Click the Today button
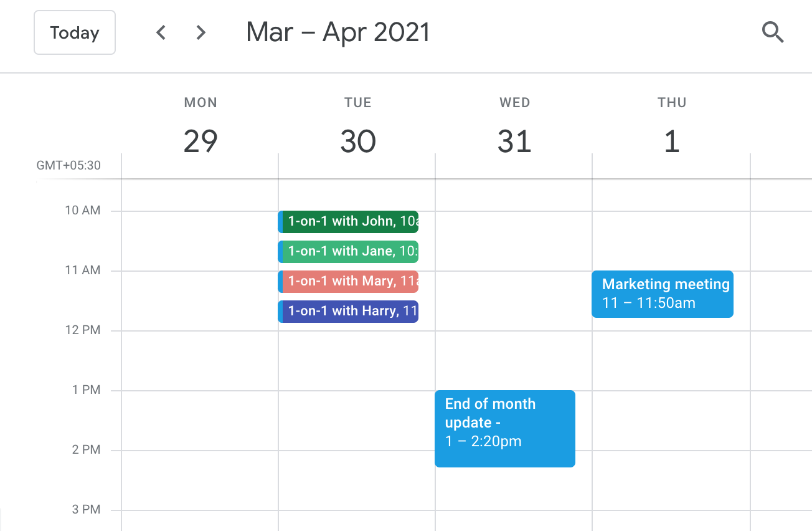The width and height of the screenshot is (812, 531). click(75, 32)
